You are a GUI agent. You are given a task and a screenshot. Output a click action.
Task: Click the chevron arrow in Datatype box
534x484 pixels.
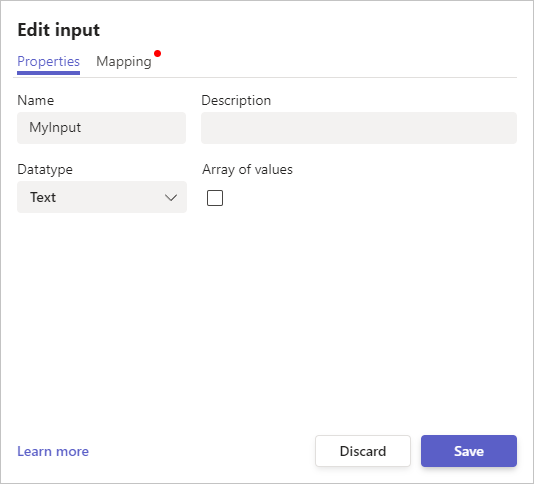[171, 197]
